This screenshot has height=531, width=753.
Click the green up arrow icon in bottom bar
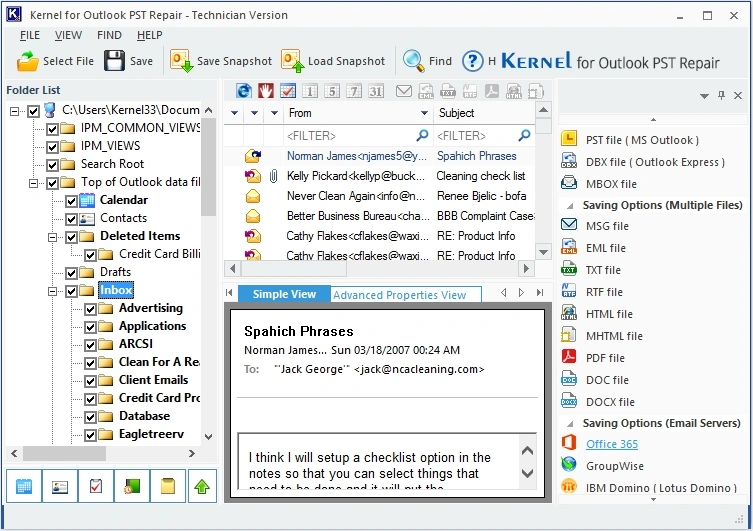(x=202, y=486)
